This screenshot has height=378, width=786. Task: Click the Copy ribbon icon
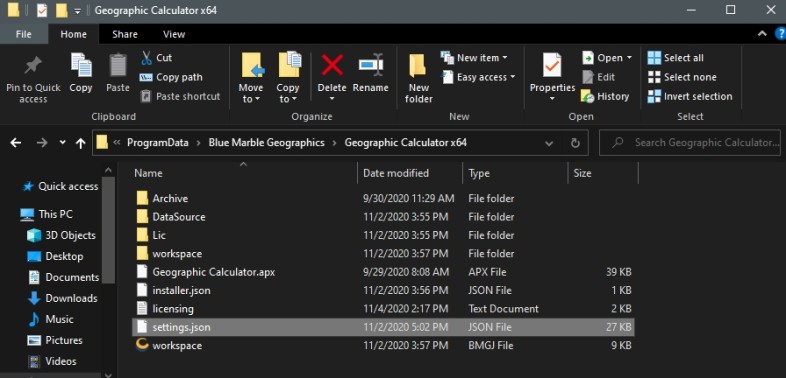[x=81, y=66]
